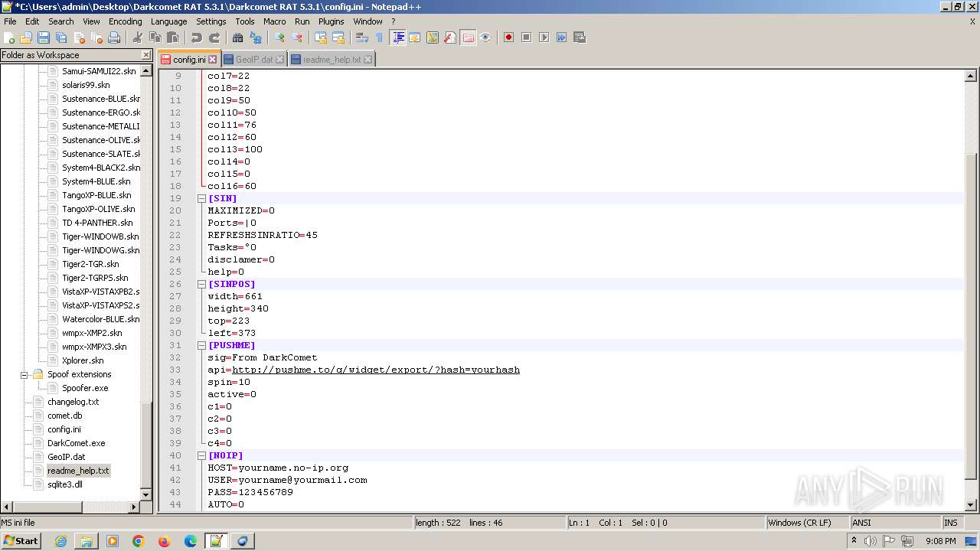The width and height of the screenshot is (980, 551).
Task: Show the Document Map panel icon
Action: tap(433, 37)
